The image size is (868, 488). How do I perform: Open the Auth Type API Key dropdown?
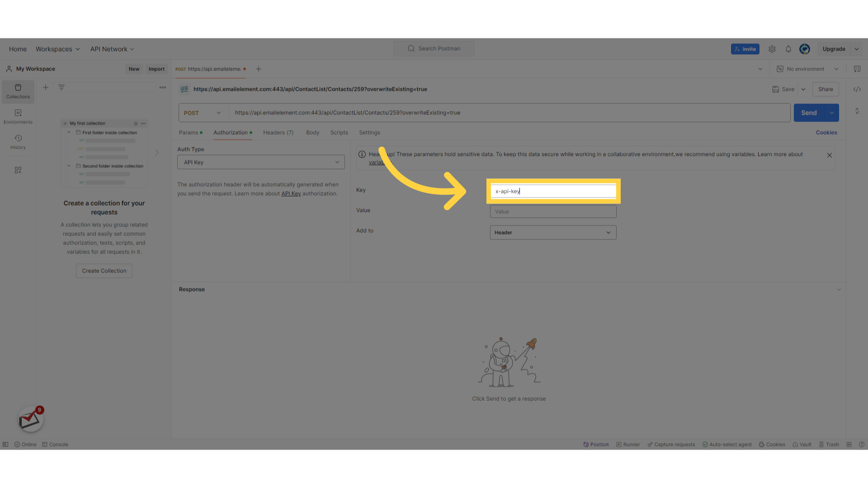tap(261, 163)
